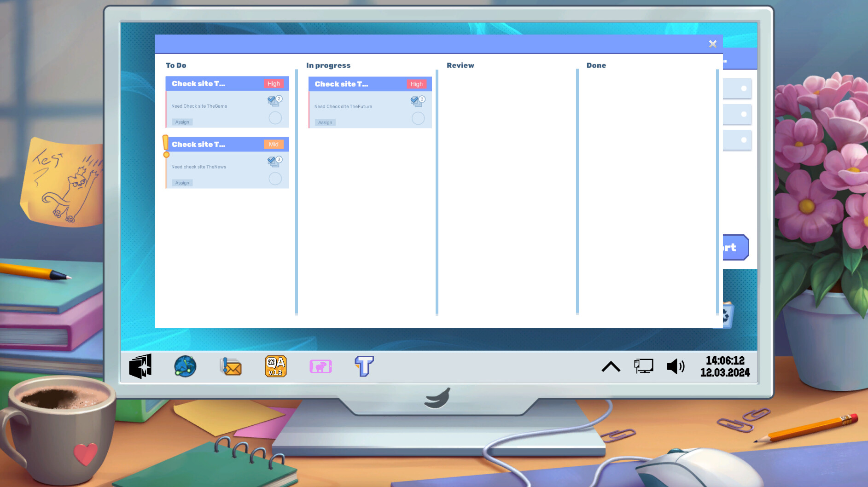Launch the globe network app on the taskbar
868x487 pixels.
click(185, 366)
